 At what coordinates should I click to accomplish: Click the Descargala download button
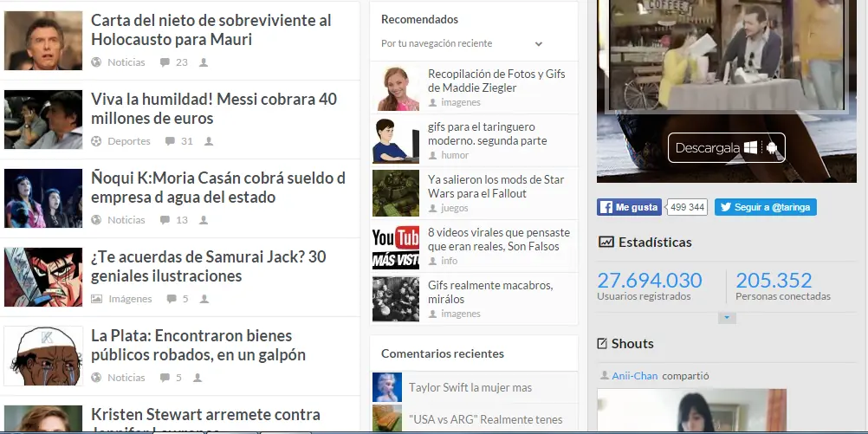726,148
